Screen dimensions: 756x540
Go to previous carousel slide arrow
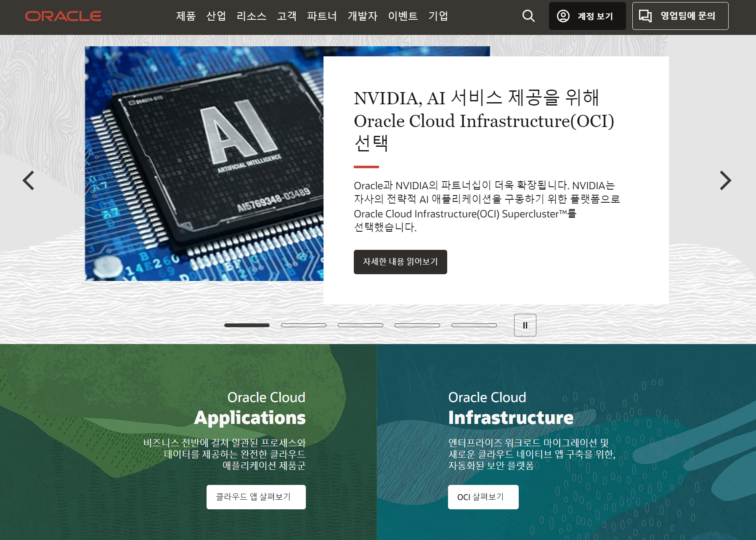(28, 180)
